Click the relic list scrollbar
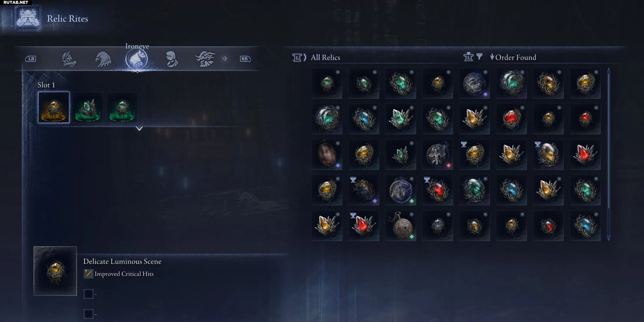The width and height of the screenshot is (644, 322). pos(609,154)
